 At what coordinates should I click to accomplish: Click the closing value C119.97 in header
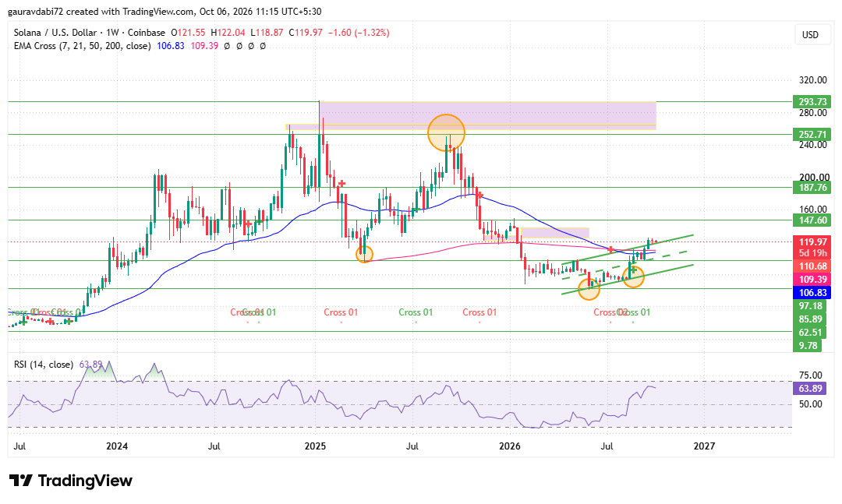pos(306,33)
